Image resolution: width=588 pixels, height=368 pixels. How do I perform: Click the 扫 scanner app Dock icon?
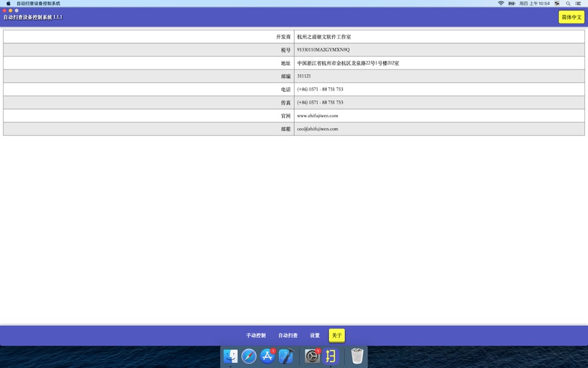click(331, 356)
